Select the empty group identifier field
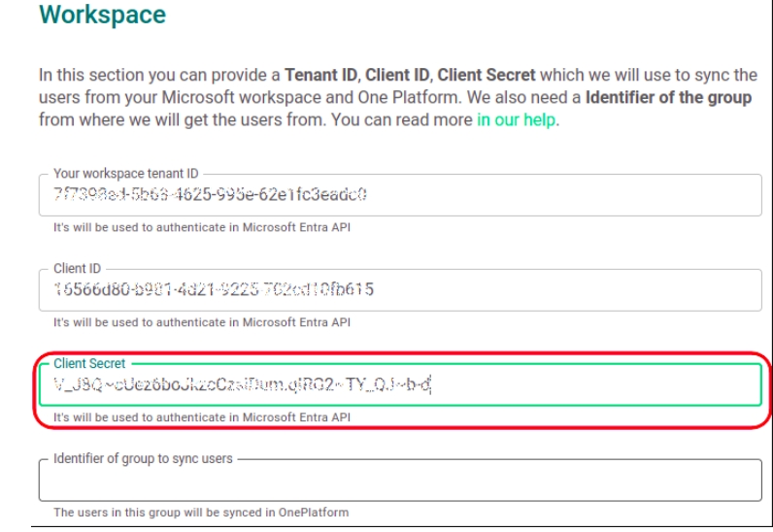This screenshot has height=532, width=773. [x=398, y=480]
